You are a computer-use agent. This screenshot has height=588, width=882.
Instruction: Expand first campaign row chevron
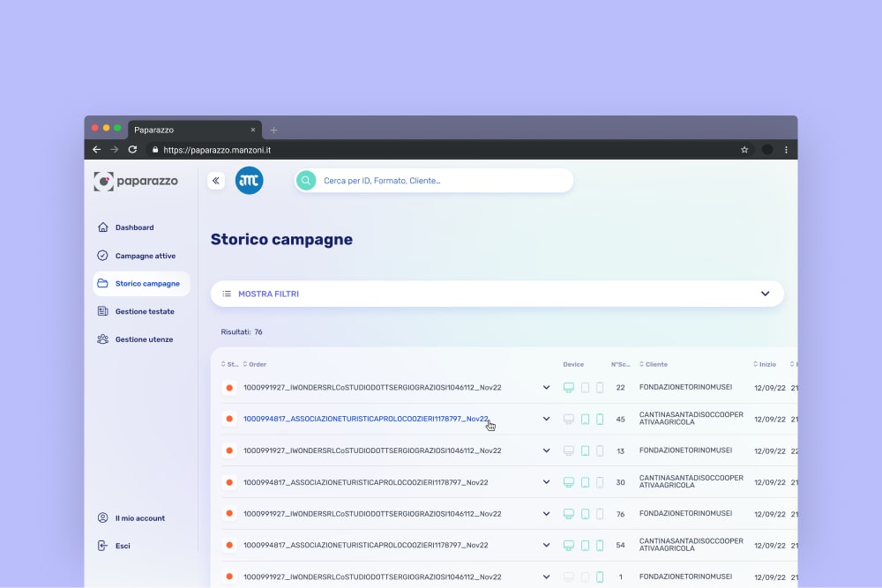pos(546,388)
